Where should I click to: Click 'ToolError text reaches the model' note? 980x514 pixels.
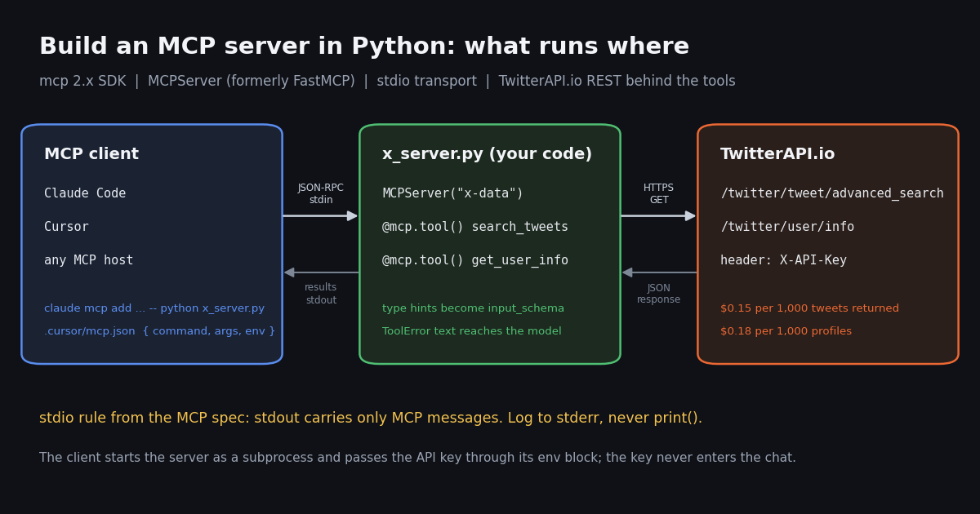point(472,331)
